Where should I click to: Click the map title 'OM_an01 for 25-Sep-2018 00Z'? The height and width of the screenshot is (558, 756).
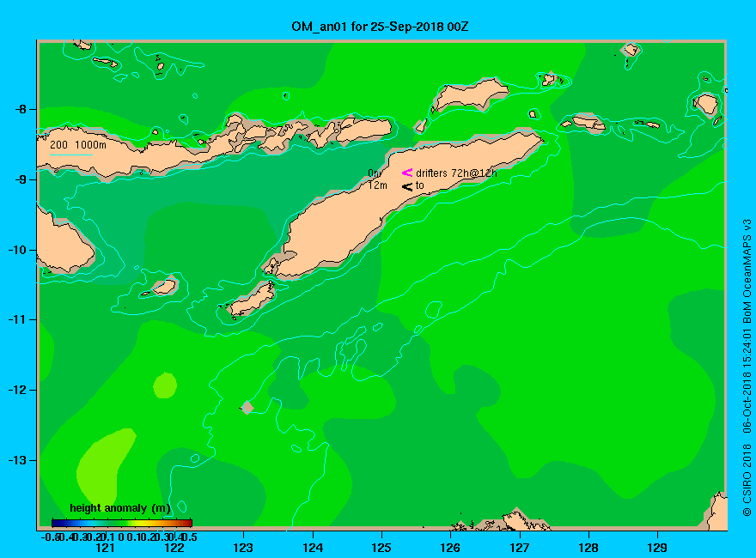(x=380, y=27)
